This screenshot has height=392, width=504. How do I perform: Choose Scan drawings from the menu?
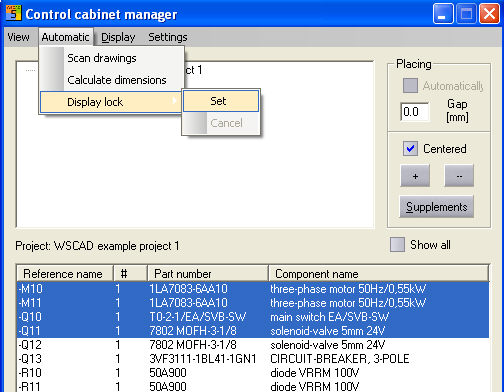(x=112, y=58)
